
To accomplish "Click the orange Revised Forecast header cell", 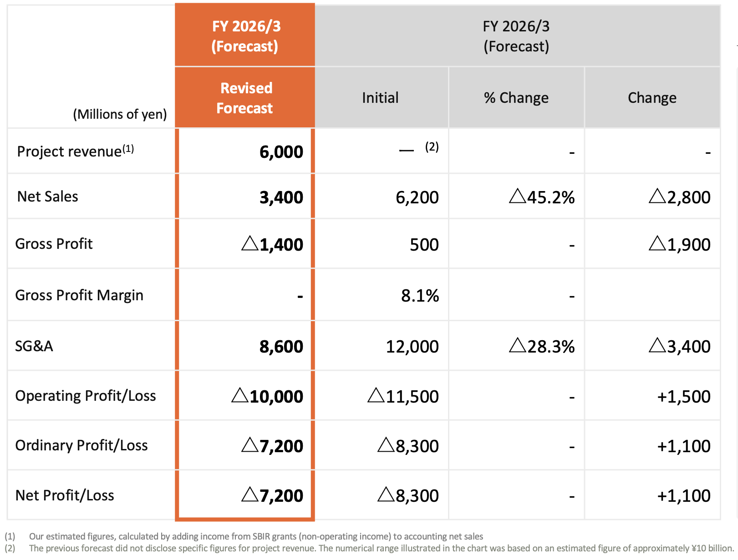I will pyautogui.click(x=244, y=98).
